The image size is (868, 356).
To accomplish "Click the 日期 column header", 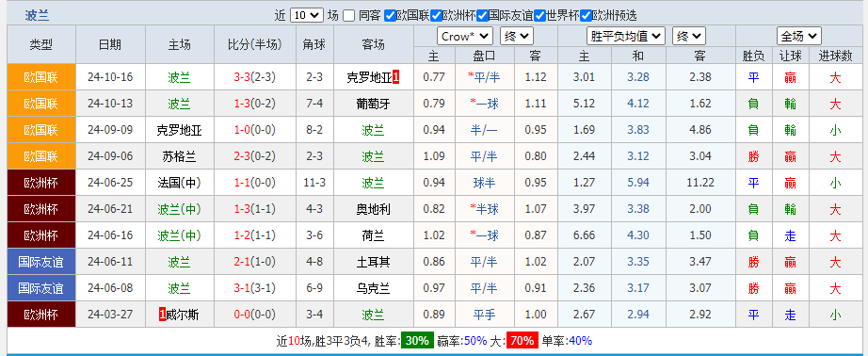I will pyautogui.click(x=110, y=44).
